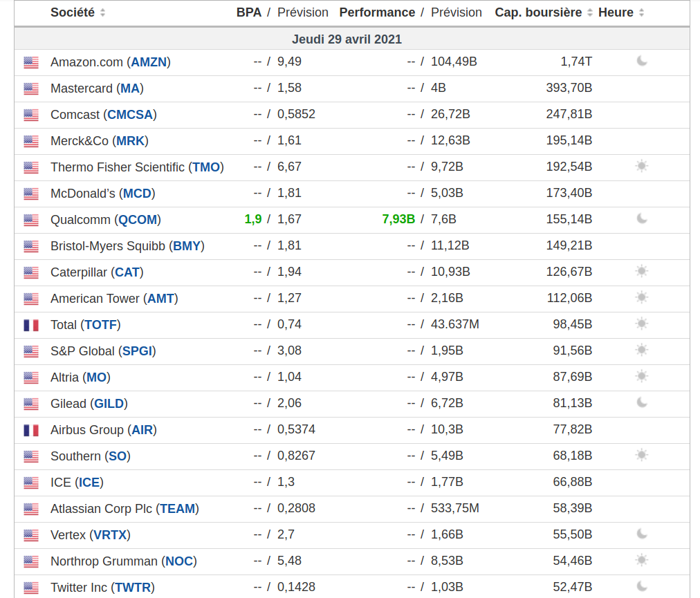The width and height of the screenshot is (700, 598).
Task: Open the SPGI ticker link
Action: pos(137,351)
